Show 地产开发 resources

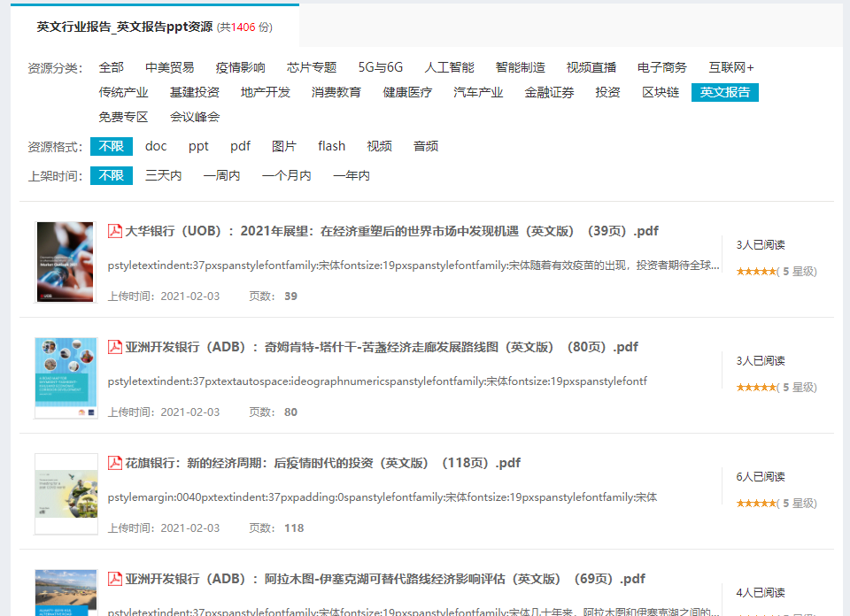click(266, 93)
